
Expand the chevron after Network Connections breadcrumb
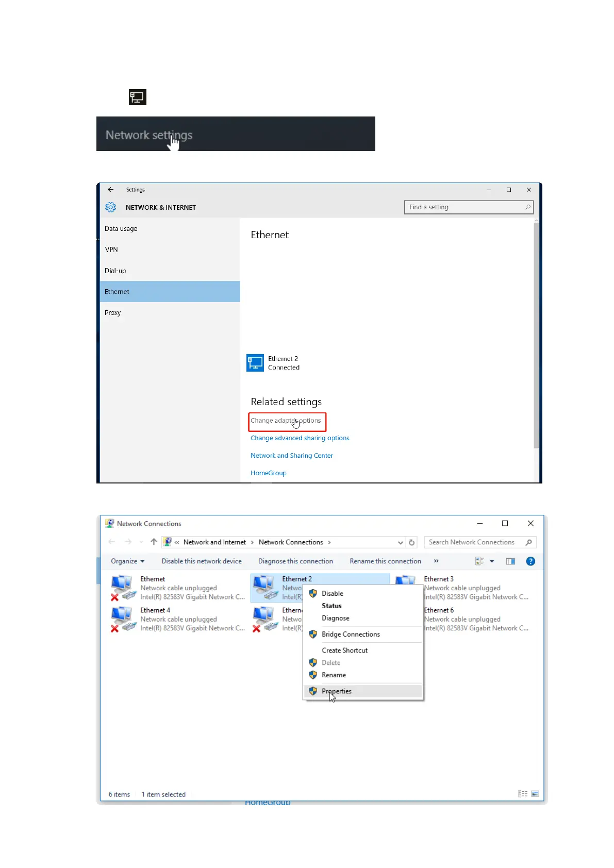(x=329, y=542)
